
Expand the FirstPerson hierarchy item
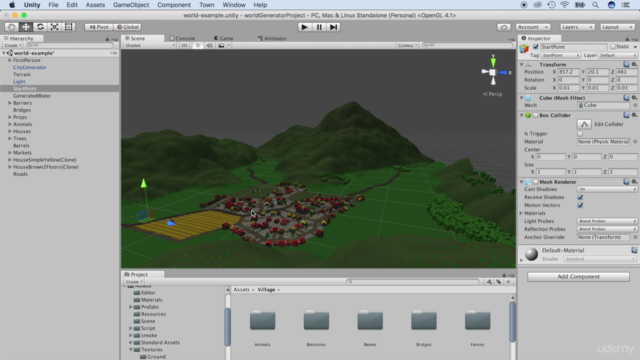pos(10,60)
